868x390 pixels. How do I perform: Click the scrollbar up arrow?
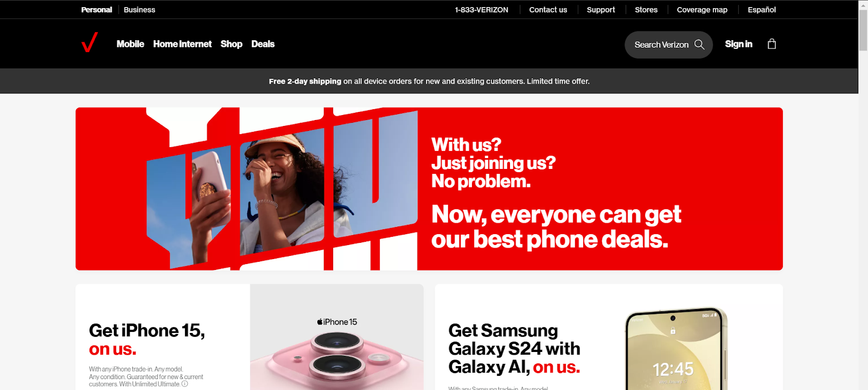click(863, 5)
